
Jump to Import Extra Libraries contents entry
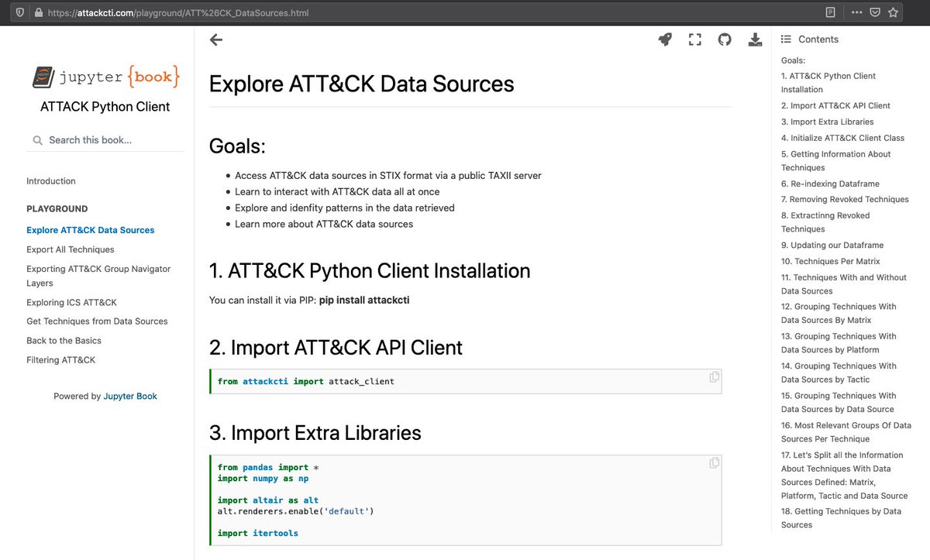pos(827,122)
